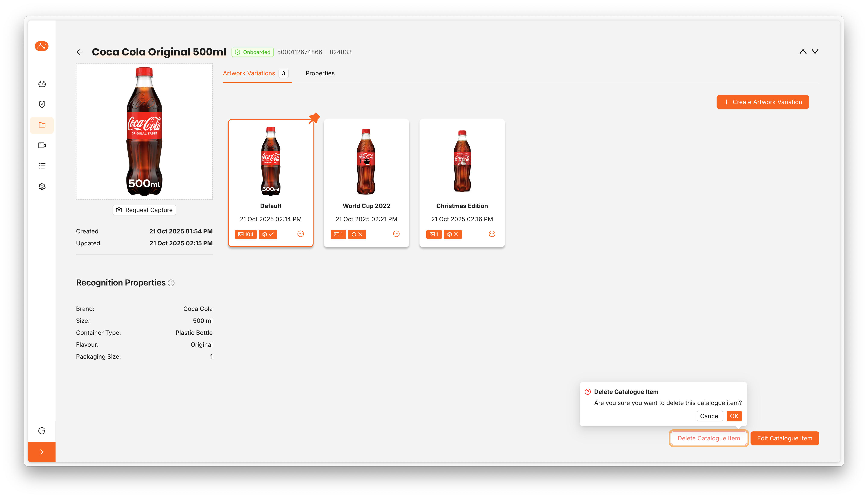Select the Default artwork variation thumbnail
Screen dimensions: 868x498
tap(270, 161)
